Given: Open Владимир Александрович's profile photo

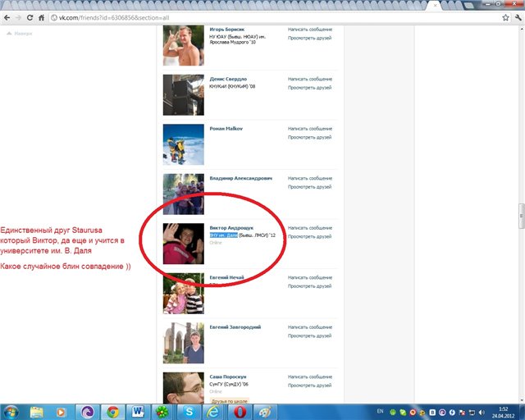Looking at the screenshot, I should click(184, 194).
